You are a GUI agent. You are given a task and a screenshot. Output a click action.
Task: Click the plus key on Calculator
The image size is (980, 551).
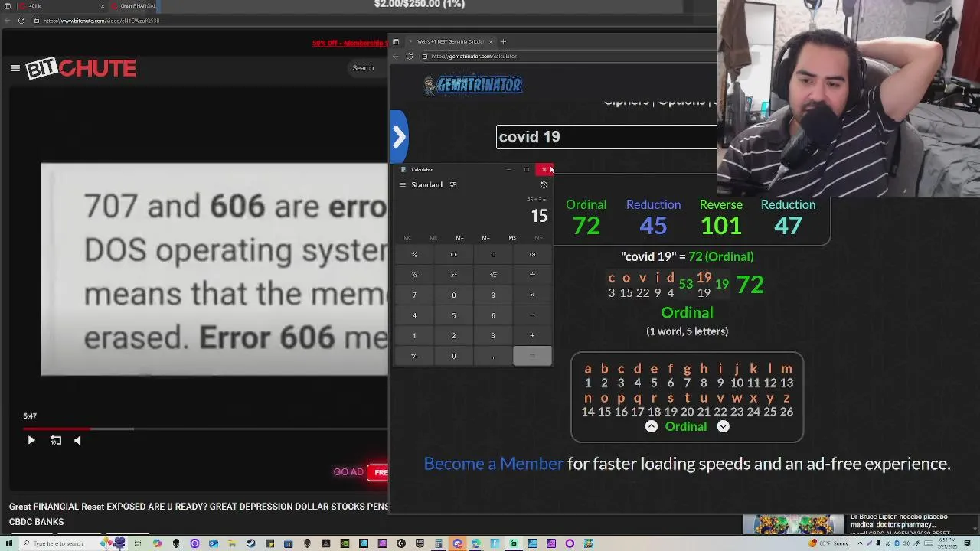click(532, 335)
